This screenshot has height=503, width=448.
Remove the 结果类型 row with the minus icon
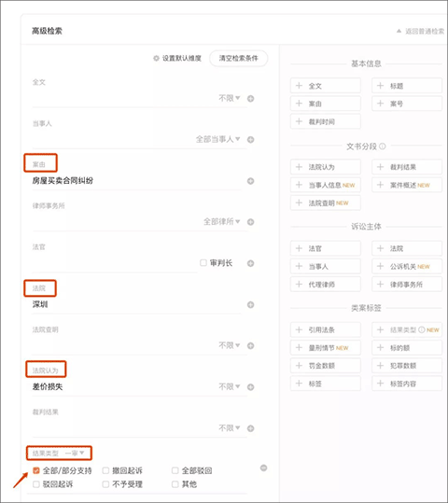(263, 468)
